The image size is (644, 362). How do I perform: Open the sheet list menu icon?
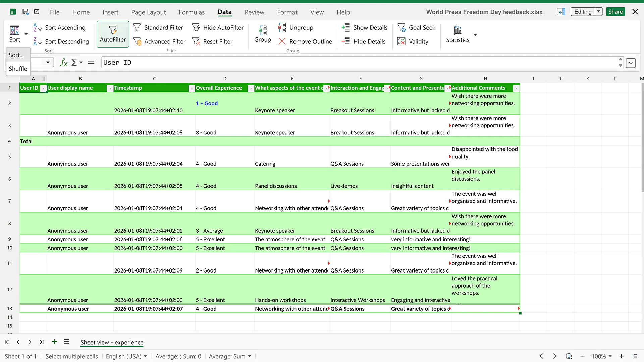66,342
